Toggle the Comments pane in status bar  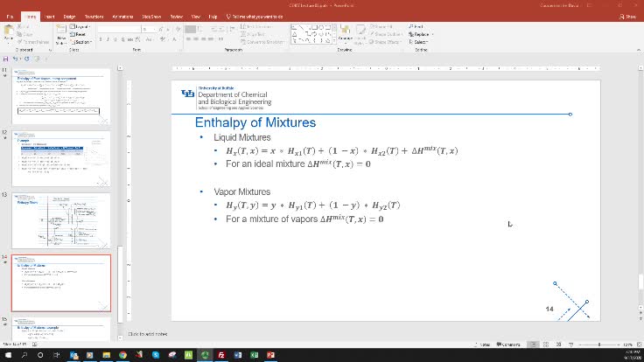coord(509,344)
